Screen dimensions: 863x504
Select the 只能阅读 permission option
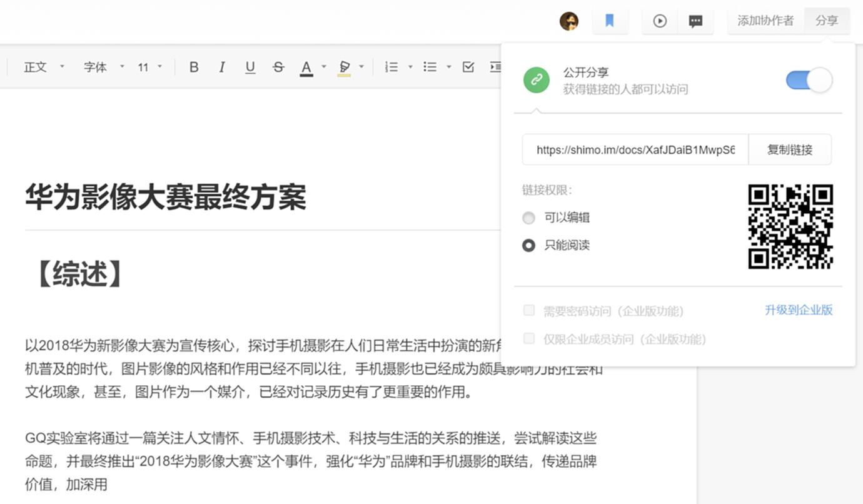click(x=529, y=245)
